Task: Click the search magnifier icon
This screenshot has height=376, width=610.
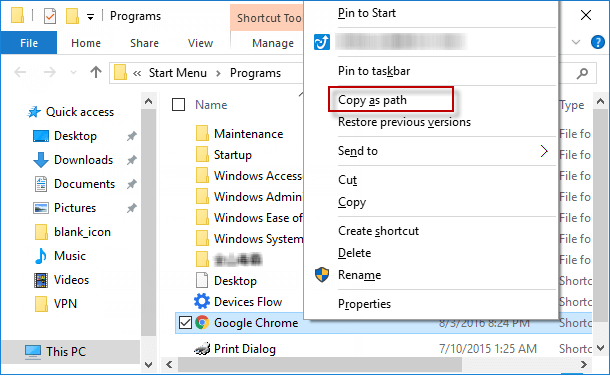Action: [582, 73]
